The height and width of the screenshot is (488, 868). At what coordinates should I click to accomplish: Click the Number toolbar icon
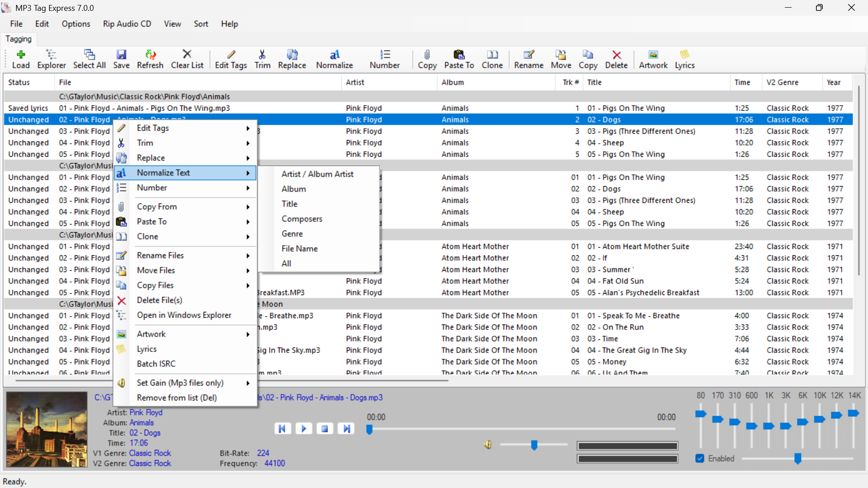(x=385, y=59)
